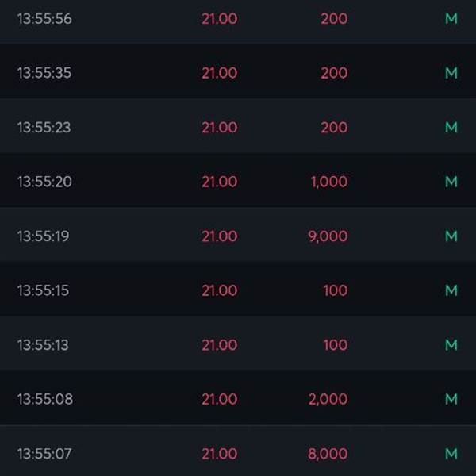Click the M marker on the 13:55:19 row
476x476 pixels.
point(451,236)
